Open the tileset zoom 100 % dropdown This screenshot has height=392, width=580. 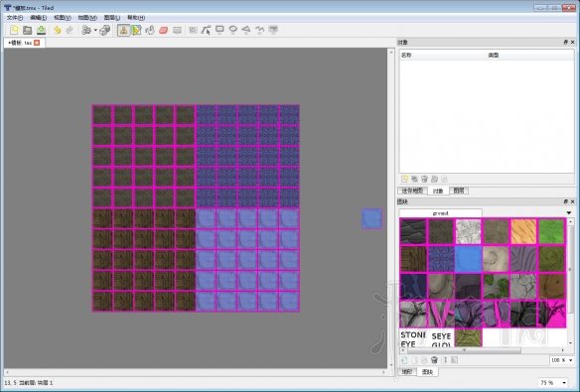(x=561, y=360)
